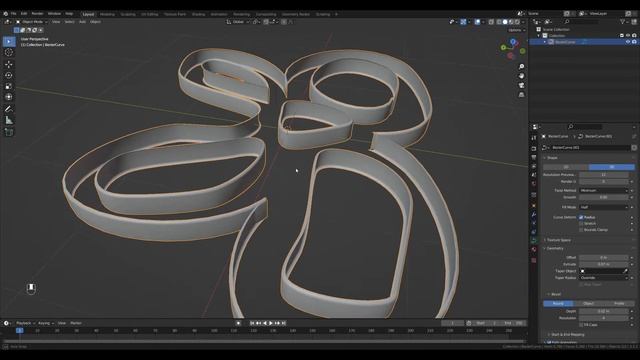Open the File menu
Viewport: 640px width, 360px height.
(x=13, y=13)
